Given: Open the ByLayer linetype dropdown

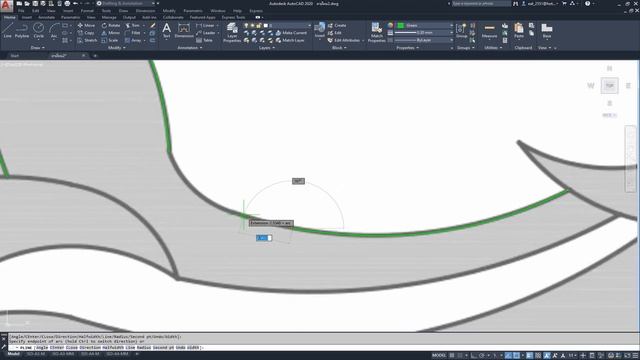Looking at the screenshot, I should point(424,40).
